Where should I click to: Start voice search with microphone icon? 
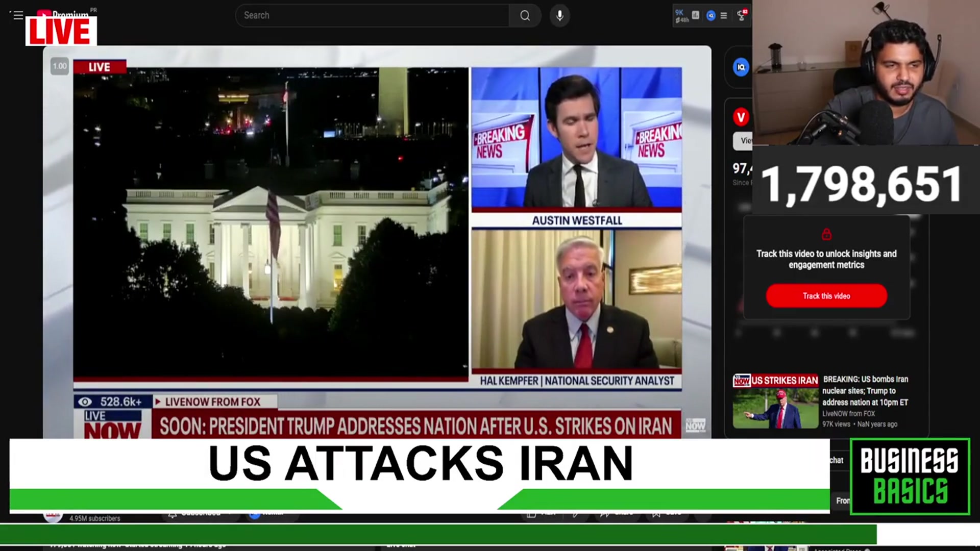(560, 15)
